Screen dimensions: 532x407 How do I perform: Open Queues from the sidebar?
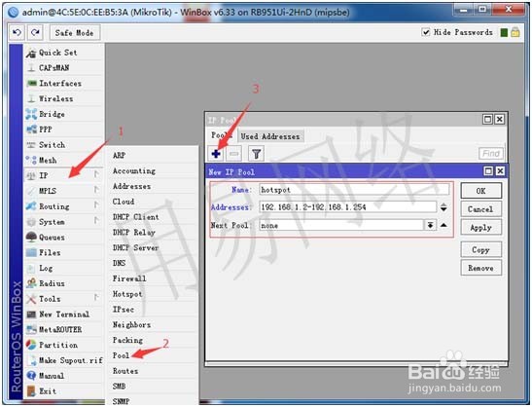(64, 238)
